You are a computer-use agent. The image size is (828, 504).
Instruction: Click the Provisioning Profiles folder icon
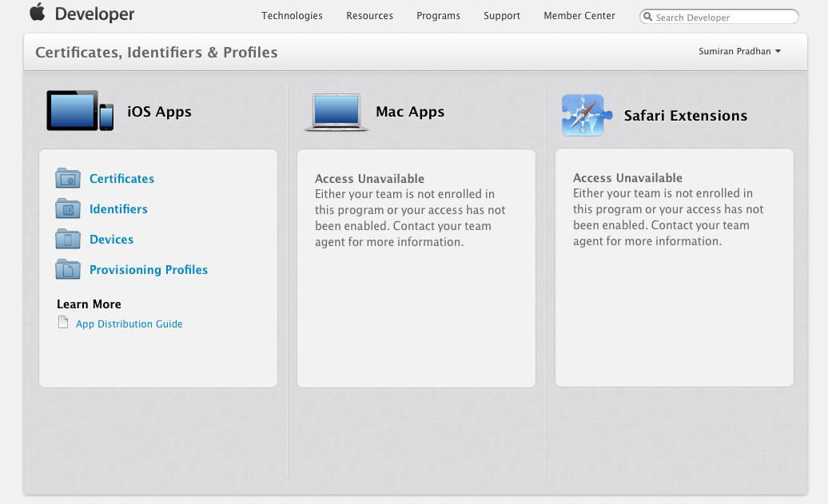[x=68, y=270]
